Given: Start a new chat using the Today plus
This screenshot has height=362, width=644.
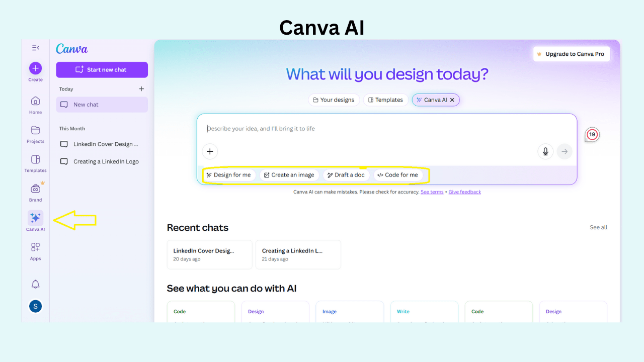Looking at the screenshot, I should [141, 88].
